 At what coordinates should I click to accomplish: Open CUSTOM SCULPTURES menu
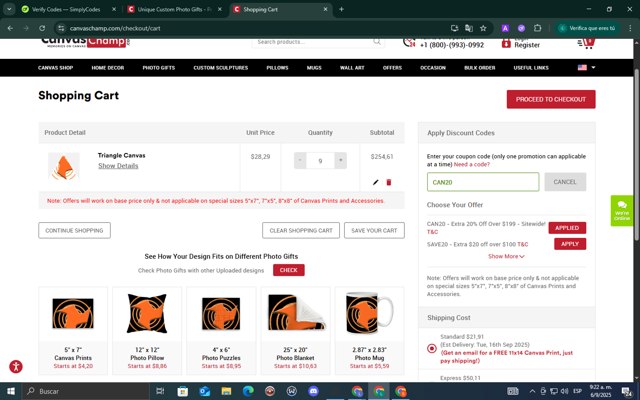(221, 68)
